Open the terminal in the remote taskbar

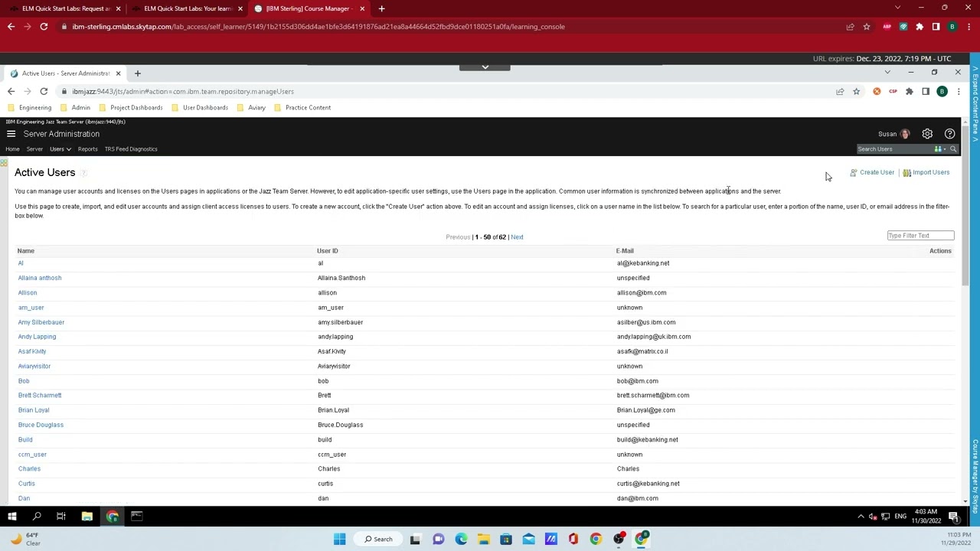click(x=136, y=516)
